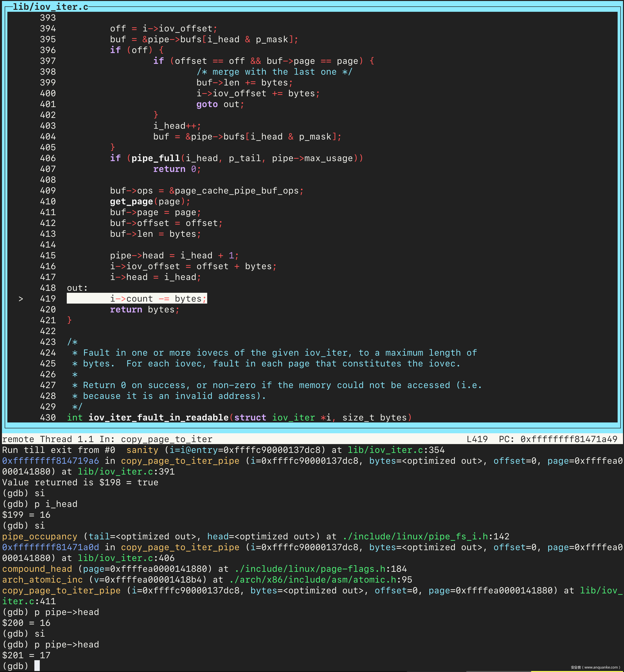
Task: Click iov_iter_fault_in_readable function definition
Action: pos(158,418)
